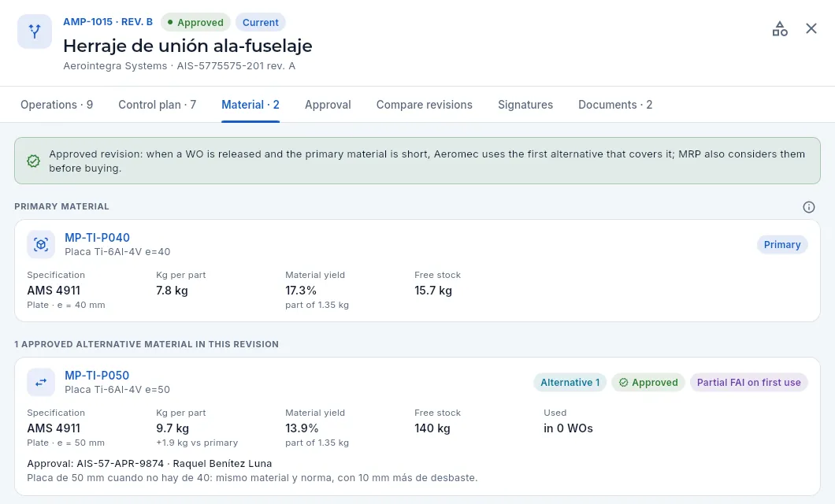Open the Compare revisions tab
This screenshot has height=504, width=835.
pos(425,105)
